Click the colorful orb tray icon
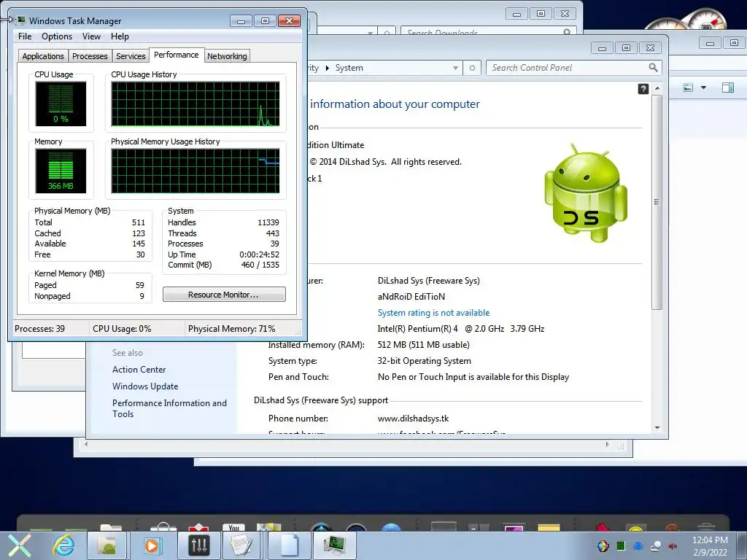 603,545
